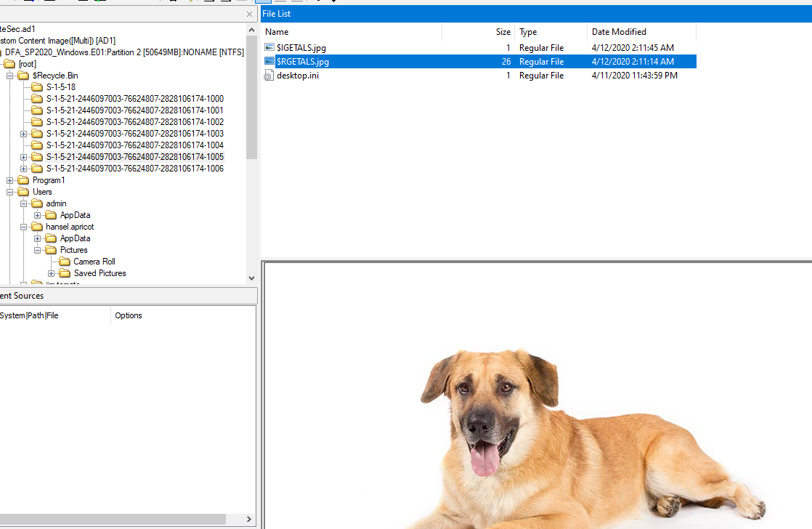This screenshot has height=529, width=812.
Task: Click the hansel.apricot folder icon
Action: tap(37, 227)
